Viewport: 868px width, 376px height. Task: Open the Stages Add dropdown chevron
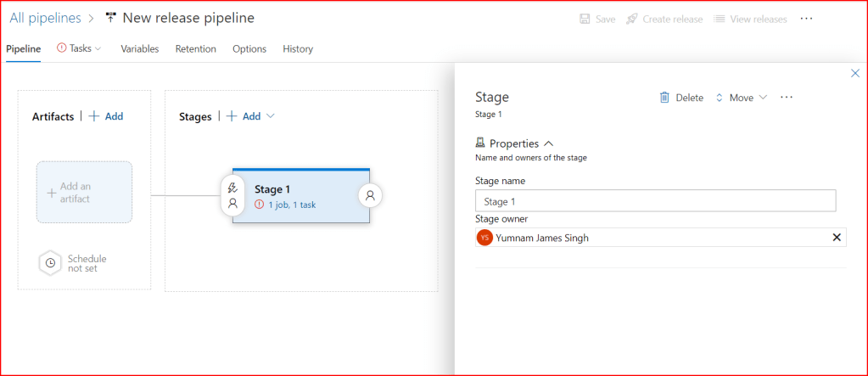click(271, 116)
